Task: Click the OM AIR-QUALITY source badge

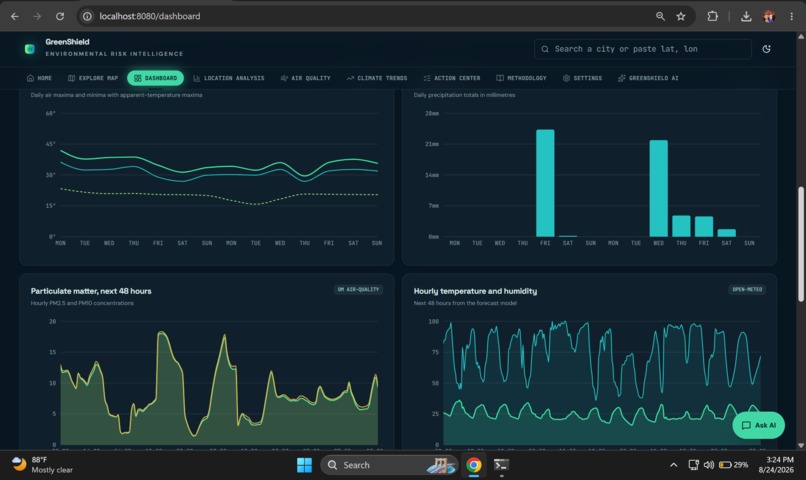Action: pos(358,289)
